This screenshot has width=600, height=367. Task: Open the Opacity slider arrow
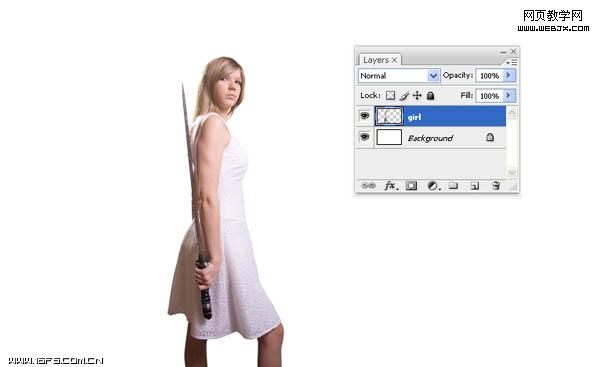pyautogui.click(x=509, y=75)
